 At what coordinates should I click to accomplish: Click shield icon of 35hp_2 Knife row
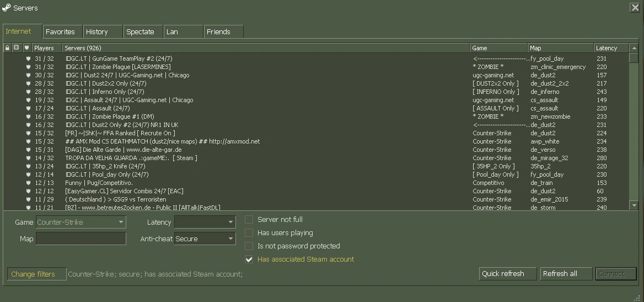[x=28, y=166]
